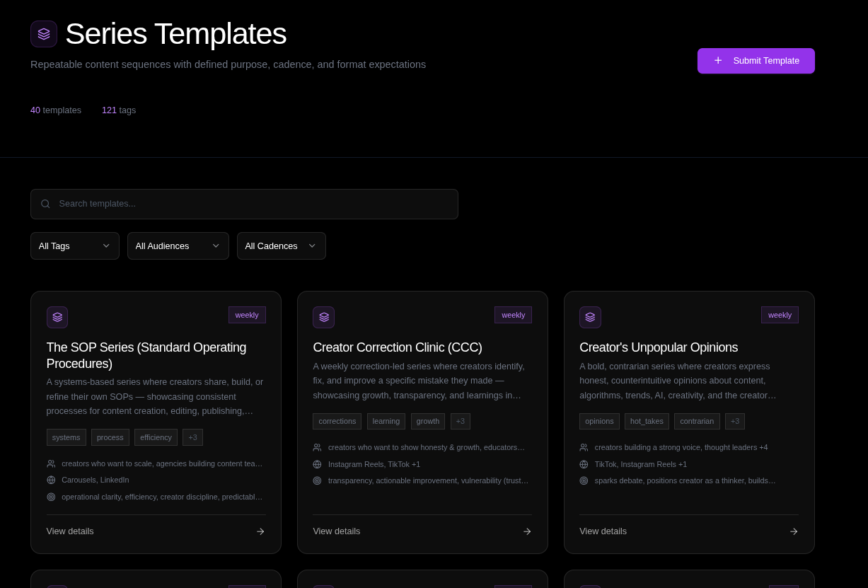Open the All Cadences dropdown
Viewport: 868px width, 588px height.
(x=282, y=246)
